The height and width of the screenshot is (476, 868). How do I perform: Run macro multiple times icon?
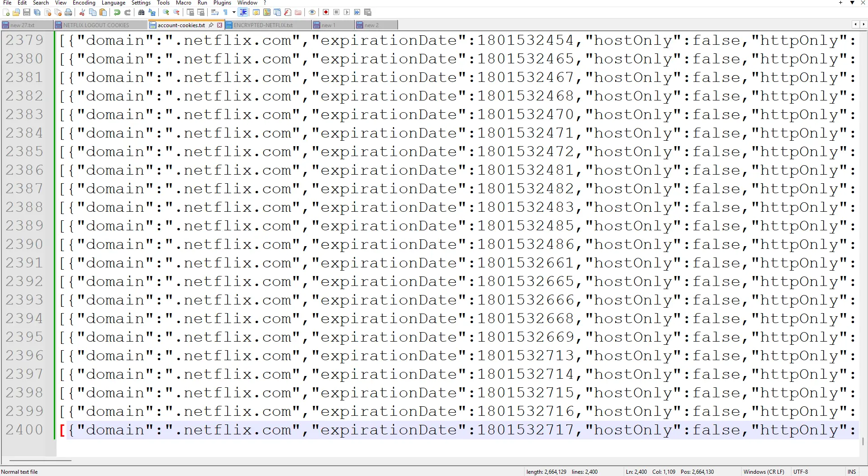tap(357, 12)
